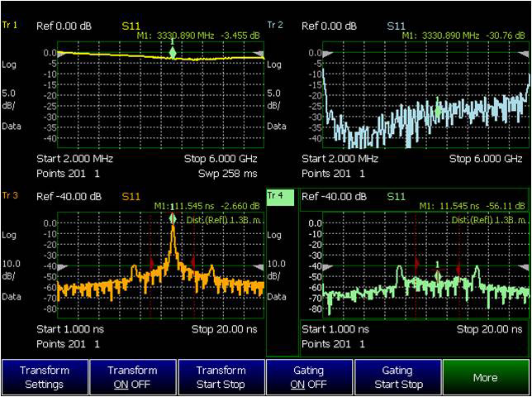The width and height of the screenshot is (532, 397).
Task: Click the Ref -40.00 dB value on trace 3
Action: point(69,196)
